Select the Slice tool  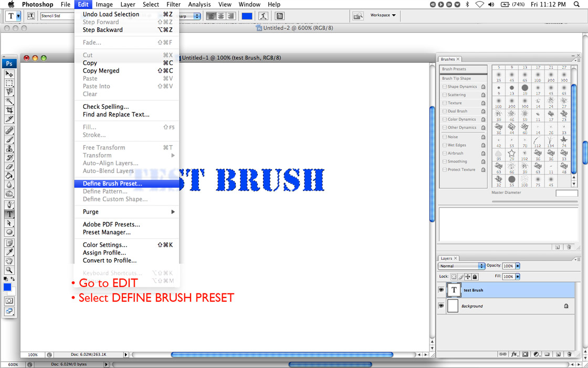pos(9,119)
